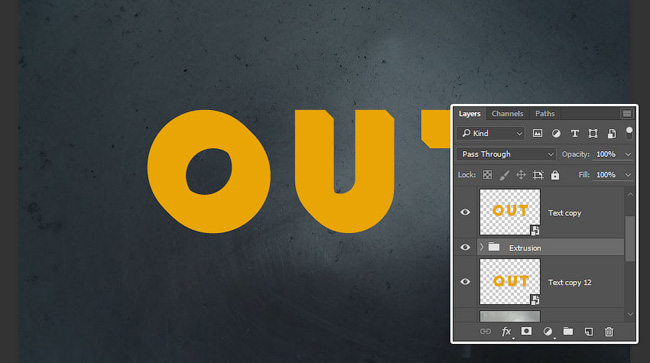Switch to the Paths tab
Image resolution: width=650 pixels, height=363 pixels.
[x=545, y=114]
